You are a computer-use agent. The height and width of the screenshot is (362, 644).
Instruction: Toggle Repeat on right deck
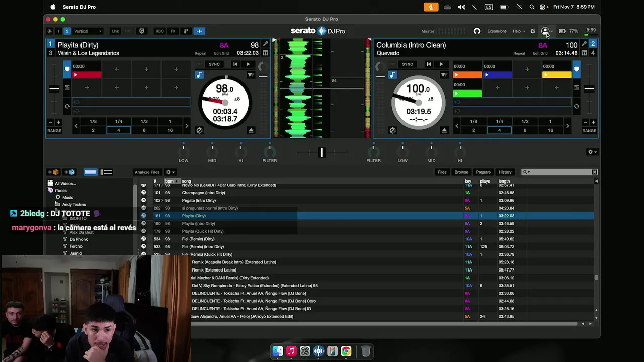519,53
